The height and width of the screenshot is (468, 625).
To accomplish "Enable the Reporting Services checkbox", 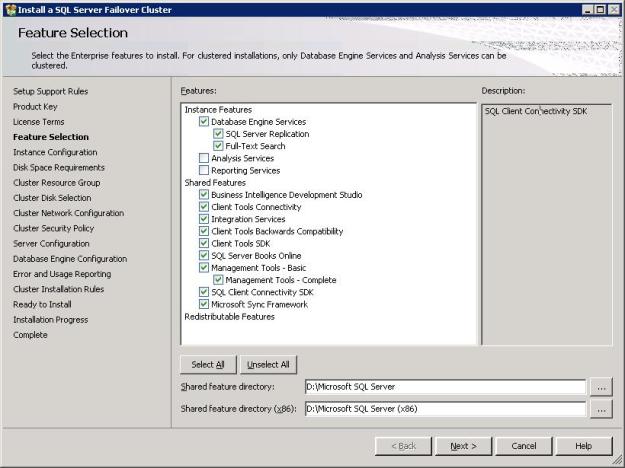I will (x=204, y=170).
